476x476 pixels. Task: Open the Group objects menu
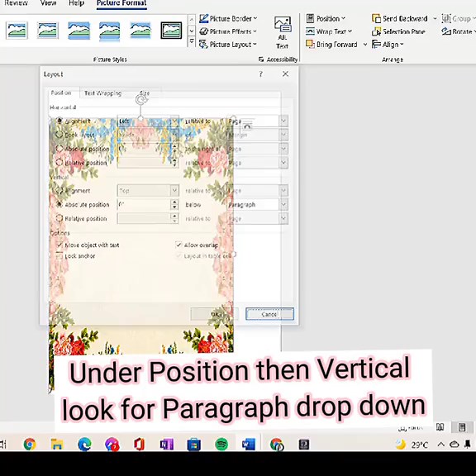coord(458,18)
